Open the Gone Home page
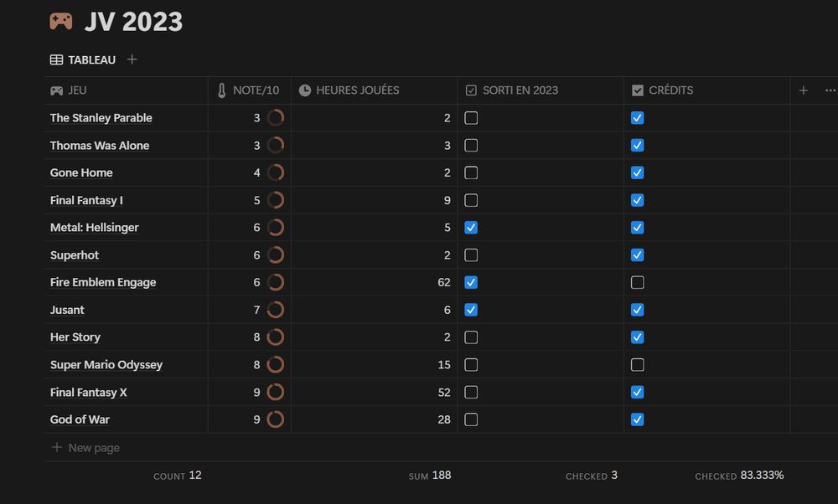Image resolution: width=838 pixels, height=504 pixels. (x=81, y=172)
